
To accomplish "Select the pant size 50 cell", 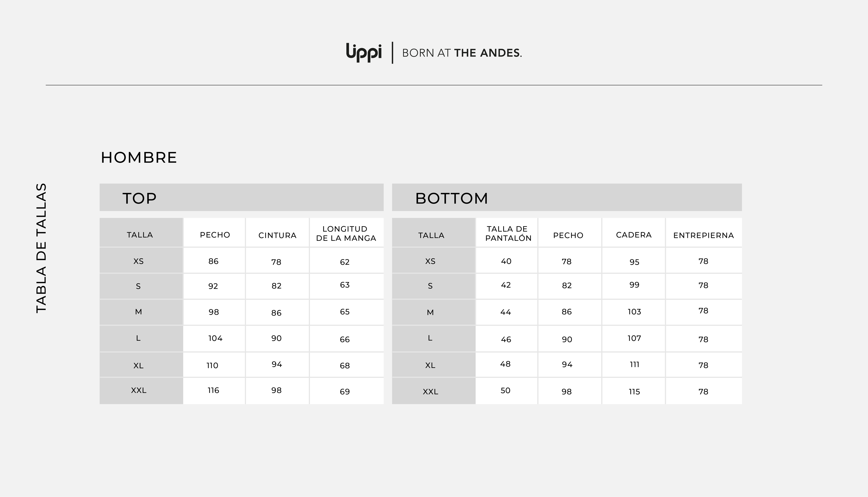I will coord(505,391).
